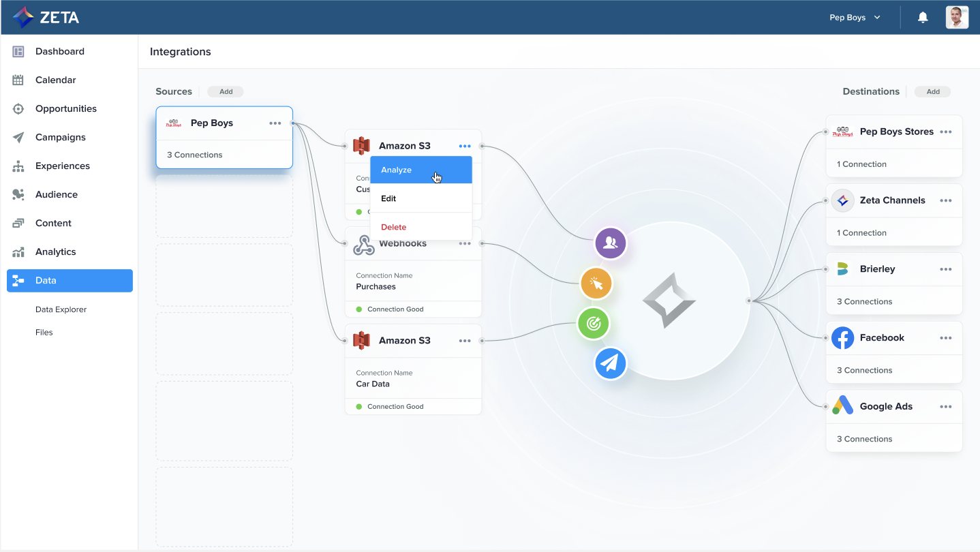The height and width of the screenshot is (552, 980).
Task: Click the orange cursor click circle icon
Action: [x=596, y=283]
